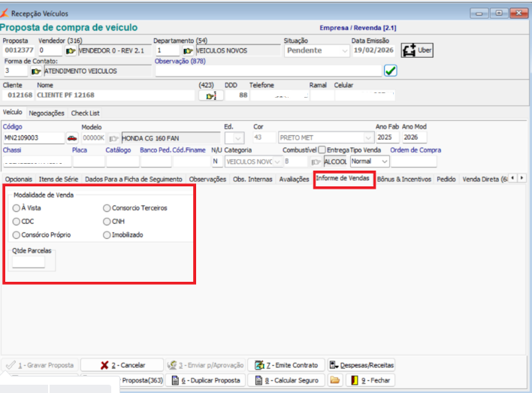Viewport: 532px width, 393px height.
Task: Open Opcionais tab
Action: tap(19, 179)
